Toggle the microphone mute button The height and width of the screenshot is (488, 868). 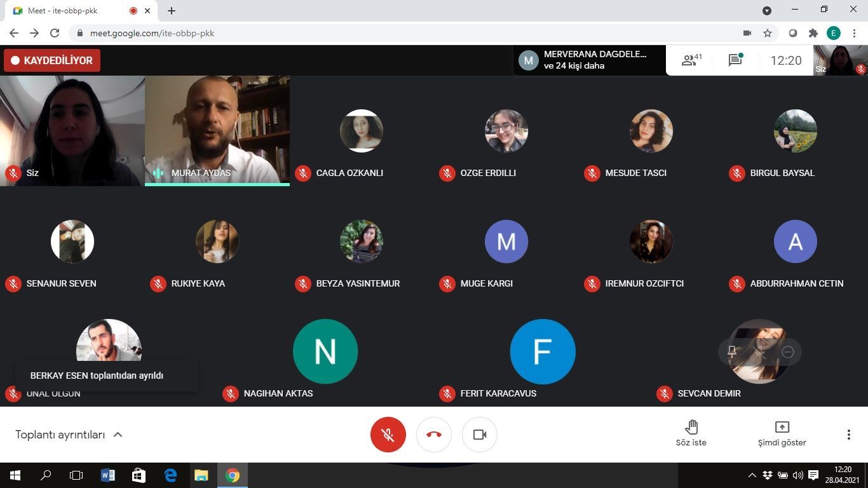point(388,435)
